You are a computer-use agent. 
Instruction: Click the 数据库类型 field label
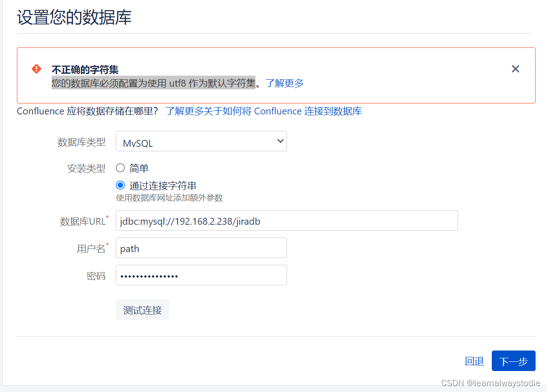point(82,142)
